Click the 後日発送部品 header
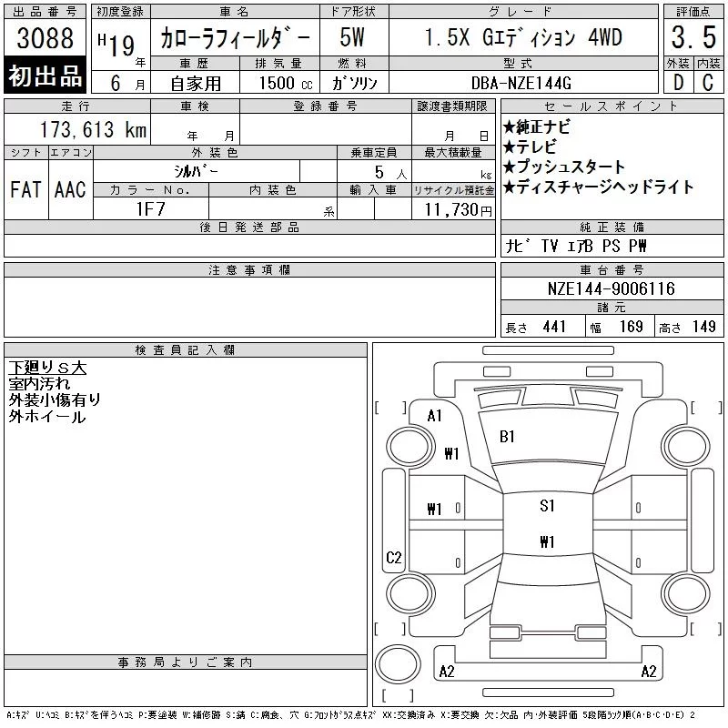This screenshot has height=728, width=728. click(249, 227)
